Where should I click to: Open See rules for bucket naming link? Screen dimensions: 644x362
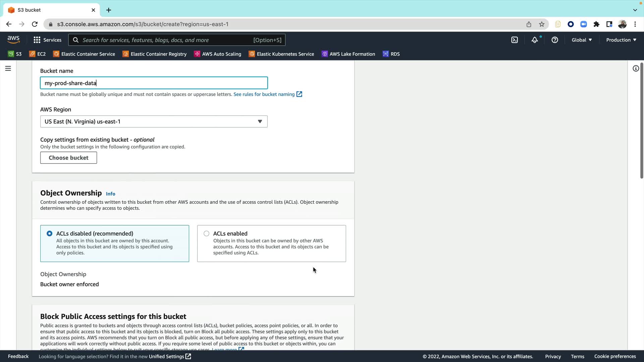[x=264, y=94]
